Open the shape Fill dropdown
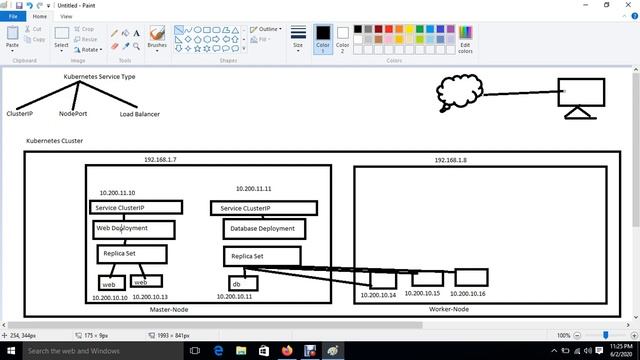Image resolution: width=640 pixels, height=360 pixels. click(x=260, y=39)
